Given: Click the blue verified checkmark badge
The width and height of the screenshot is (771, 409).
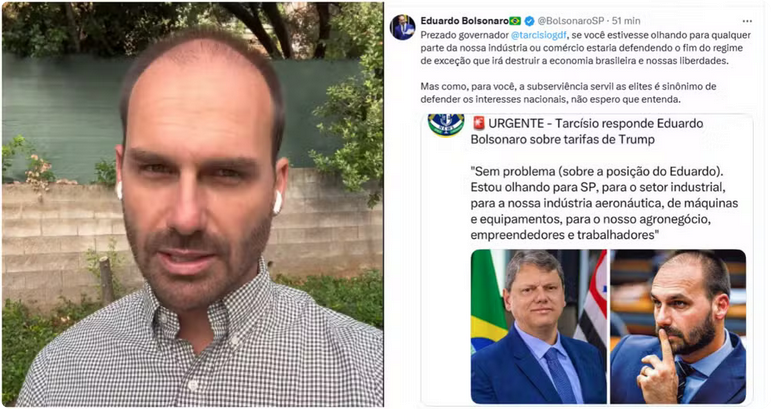Looking at the screenshot, I should (x=529, y=21).
